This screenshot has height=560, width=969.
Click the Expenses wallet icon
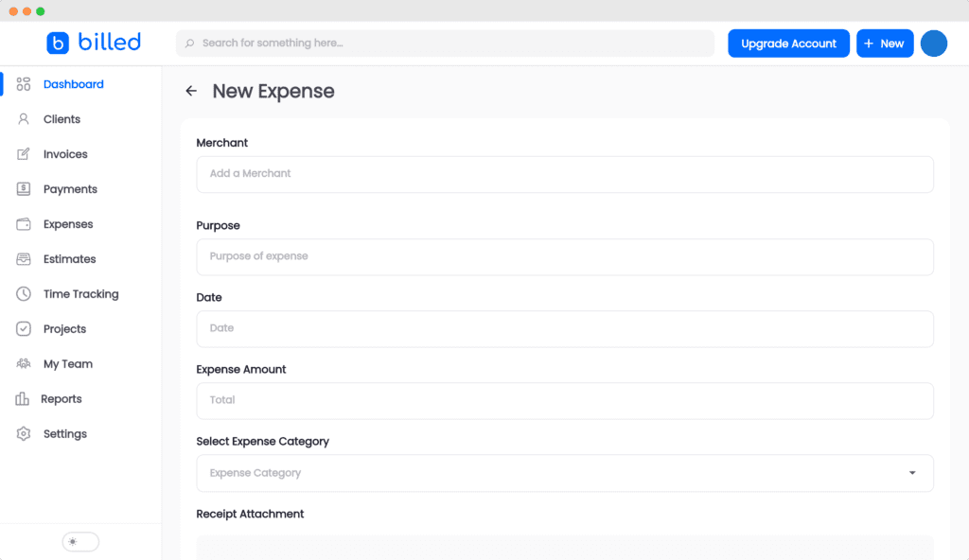(24, 224)
